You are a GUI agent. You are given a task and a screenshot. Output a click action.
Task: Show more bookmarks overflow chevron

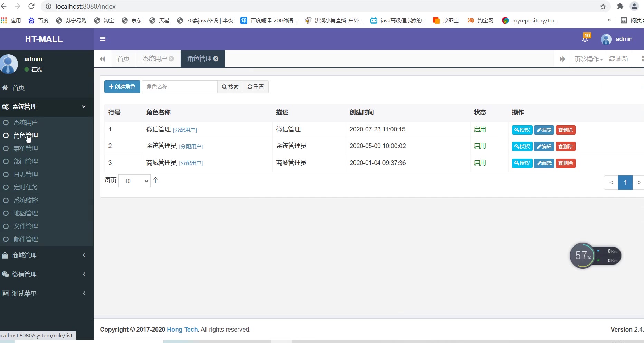[609, 20]
